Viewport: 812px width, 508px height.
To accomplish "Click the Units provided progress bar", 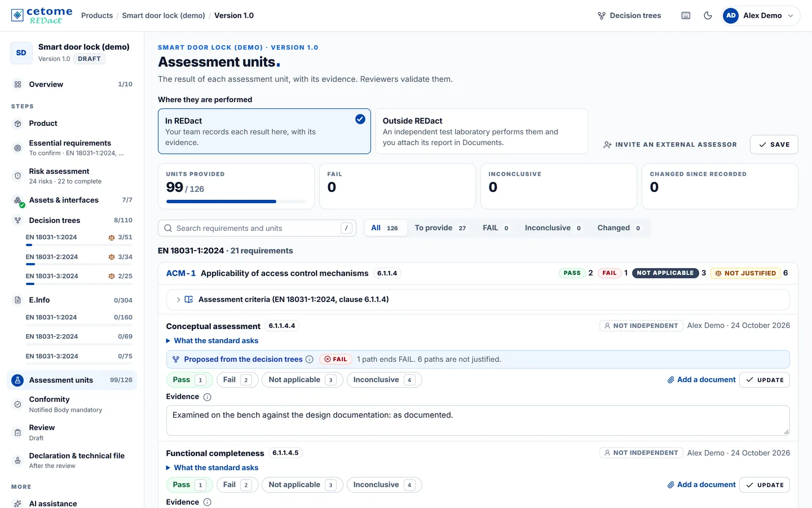I will 236,202.
